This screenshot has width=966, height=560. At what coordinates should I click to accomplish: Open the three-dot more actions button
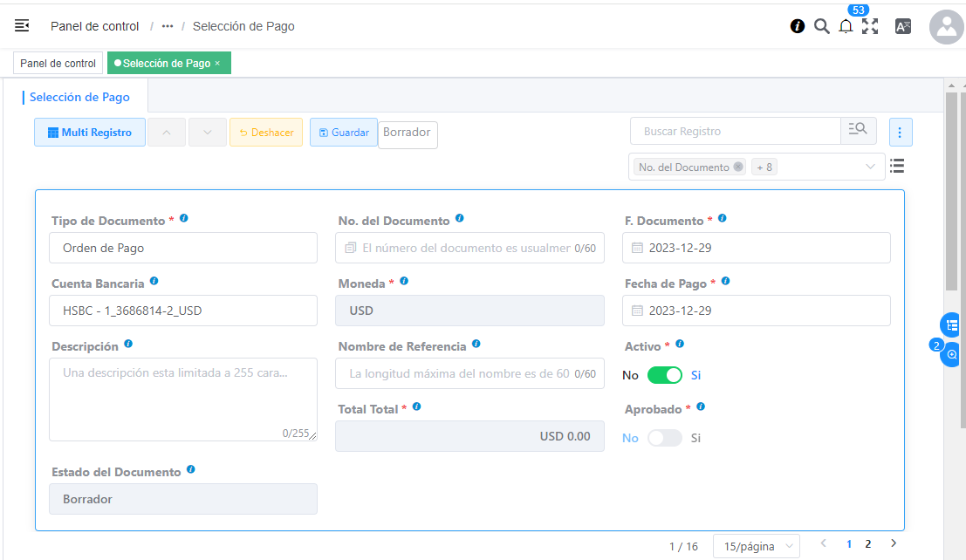pyautogui.click(x=901, y=132)
